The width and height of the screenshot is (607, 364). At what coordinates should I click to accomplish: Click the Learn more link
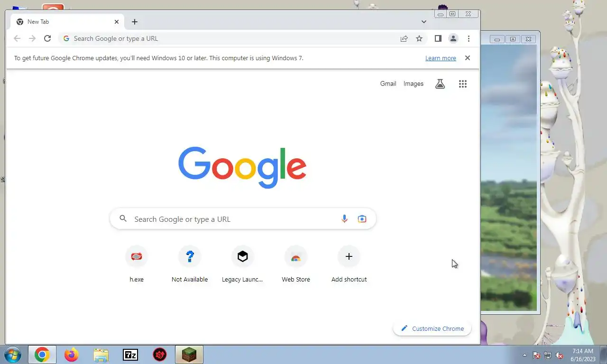(441, 58)
